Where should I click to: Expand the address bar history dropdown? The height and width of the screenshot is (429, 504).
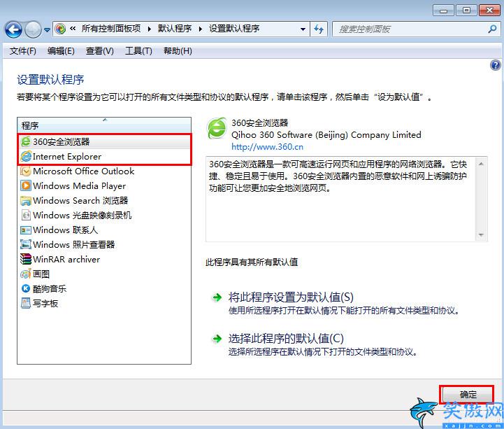pos(303,29)
